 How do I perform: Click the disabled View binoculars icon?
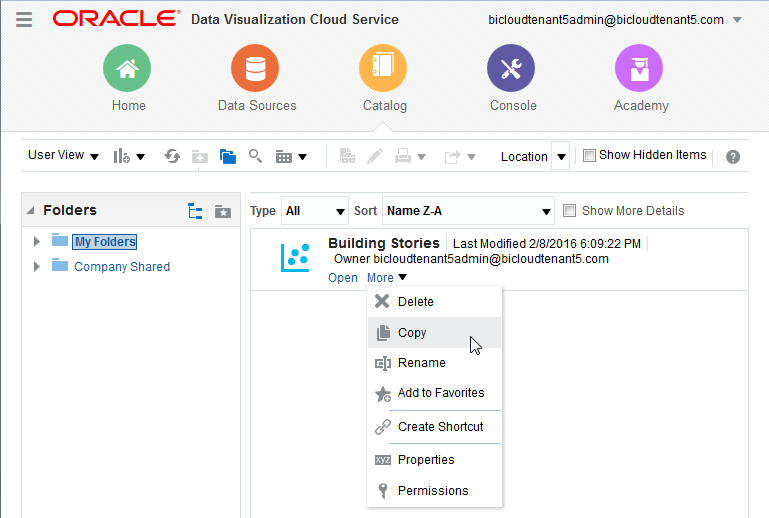(347, 156)
